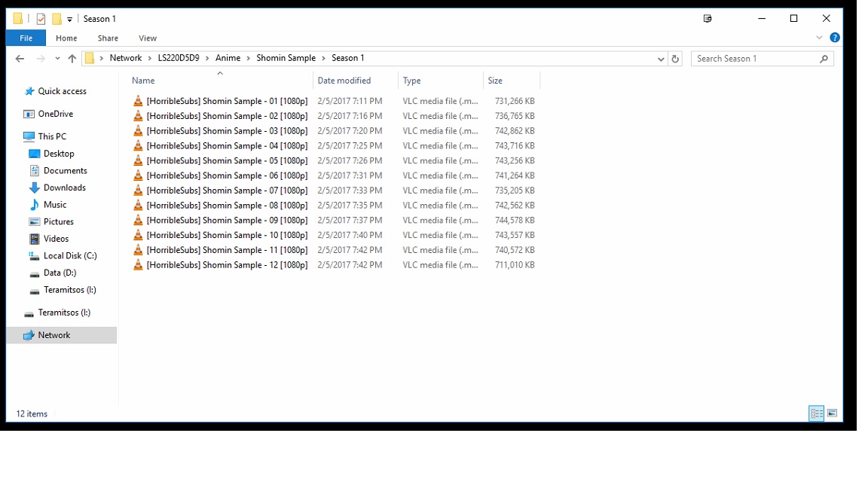The height and width of the screenshot is (488, 868).
Task: Click LS220D5D9 in the address breadcrumb
Action: tap(179, 58)
